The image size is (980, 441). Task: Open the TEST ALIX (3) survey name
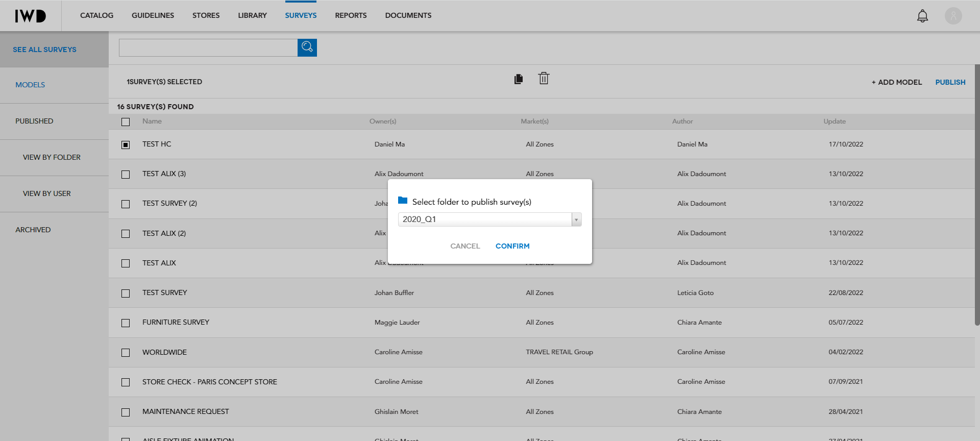tap(164, 174)
